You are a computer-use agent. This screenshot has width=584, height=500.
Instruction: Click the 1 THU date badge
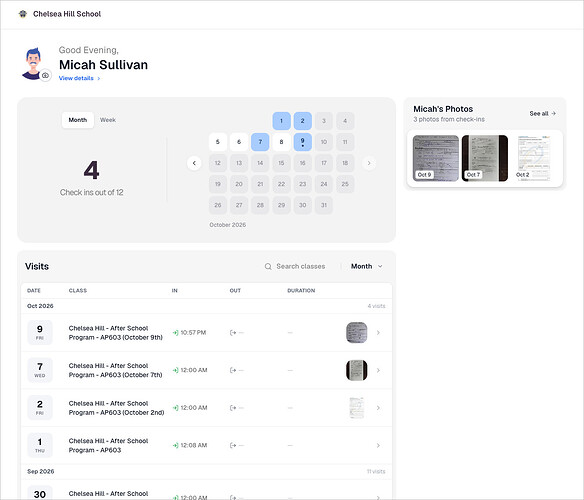coord(40,446)
